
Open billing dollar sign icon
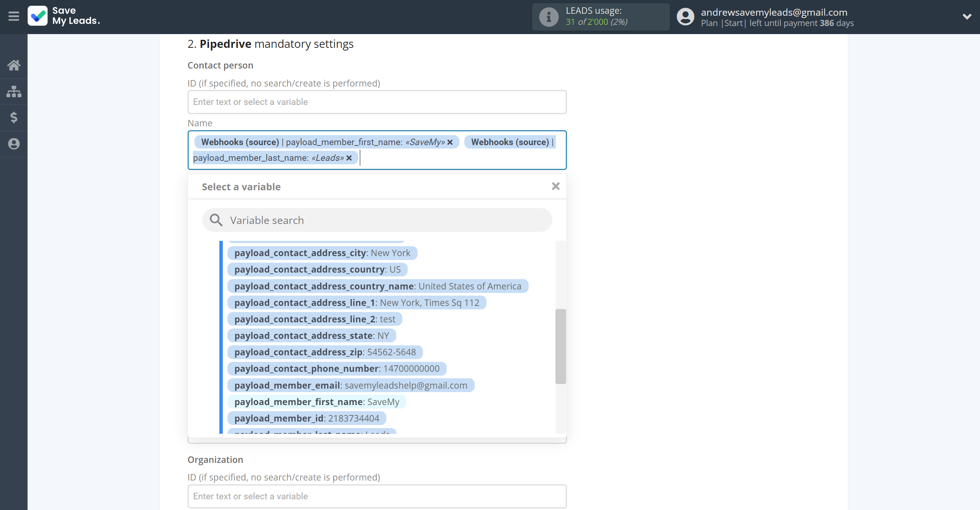click(x=14, y=118)
